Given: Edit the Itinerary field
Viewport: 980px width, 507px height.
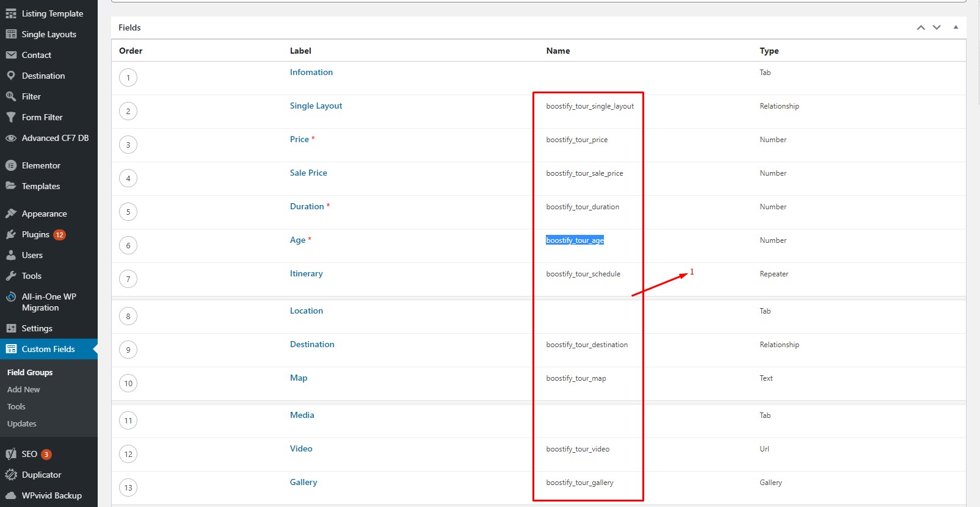Looking at the screenshot, I should [307, 273].
